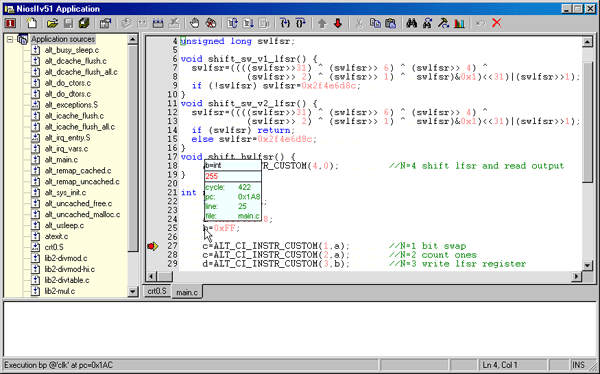Screen dimensions: 600x374
Task: Remove all breakpoints with crossed hand icon
Action: pos(210,23)
